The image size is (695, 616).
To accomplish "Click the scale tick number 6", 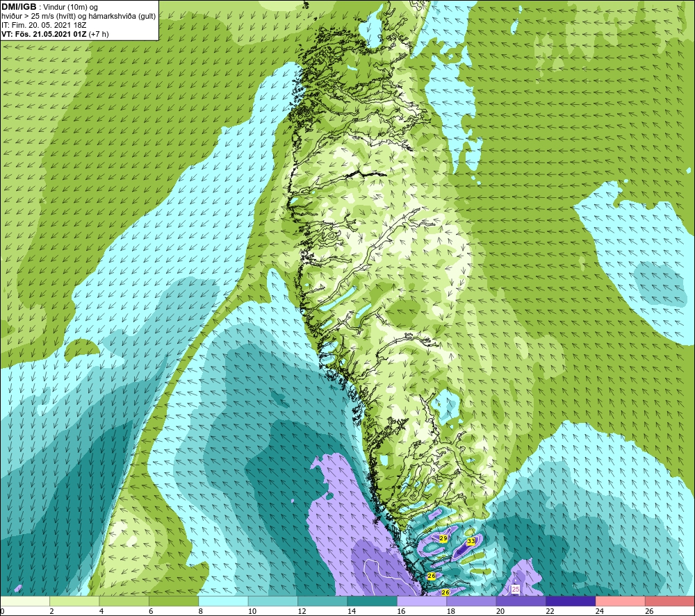I will tap(151, 611).
